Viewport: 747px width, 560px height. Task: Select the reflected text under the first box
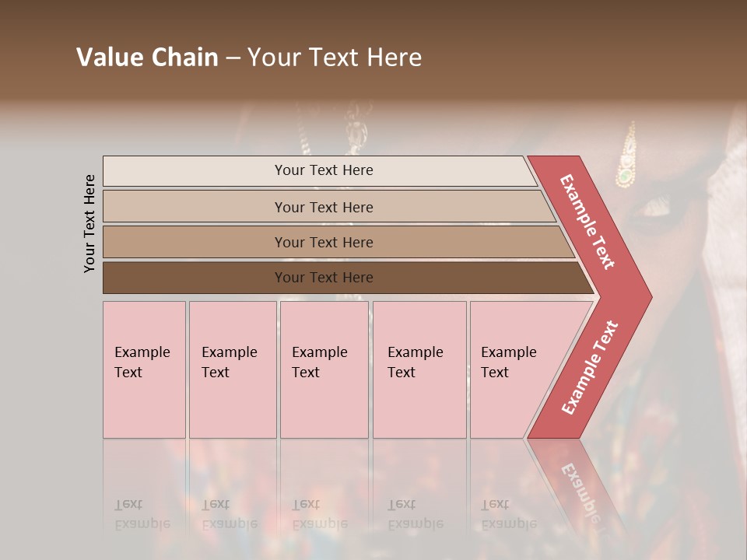[142, 514]
